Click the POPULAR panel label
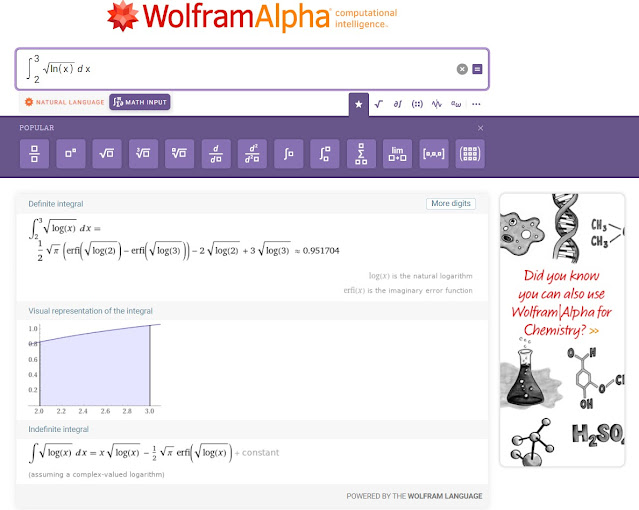 click(37, 128)
